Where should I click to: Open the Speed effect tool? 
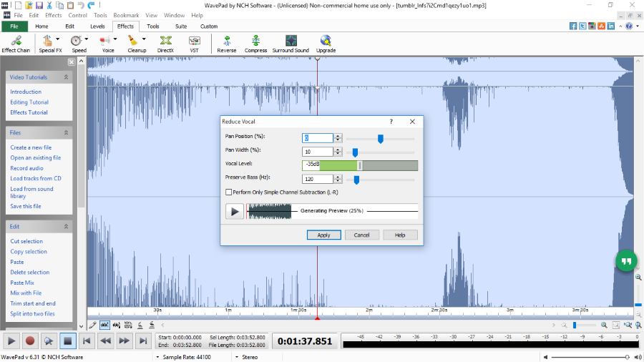pos(77,44)
